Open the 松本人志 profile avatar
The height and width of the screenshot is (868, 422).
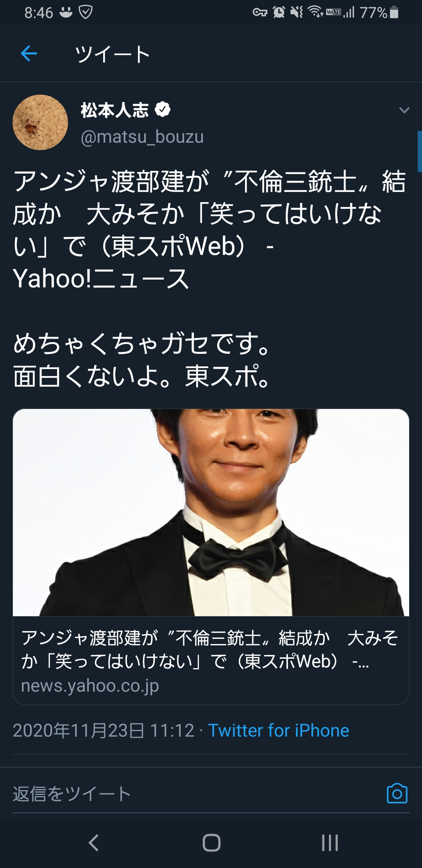(x=40, y=122)
